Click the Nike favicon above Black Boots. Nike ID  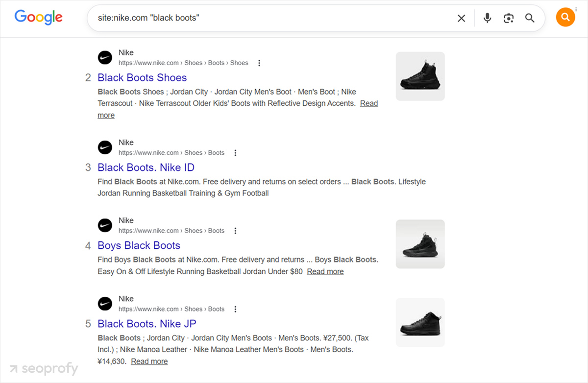105,147
